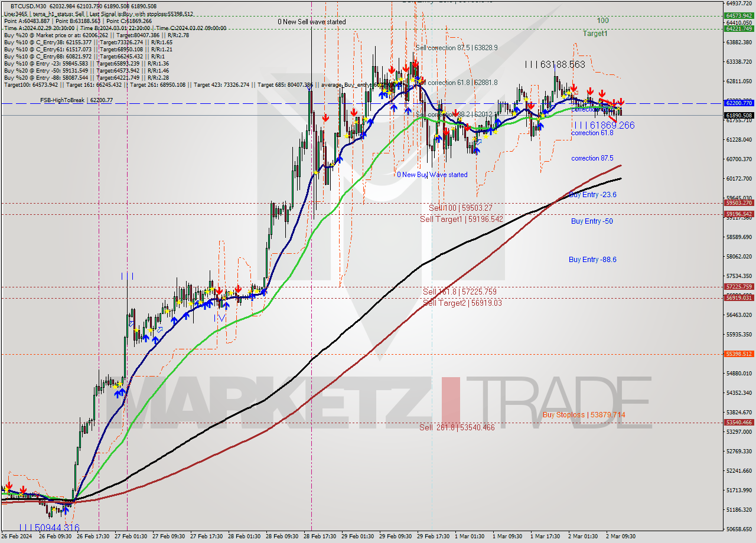Click the blue 'correction 87.5' label
Viewport: 756px width, 543px height.
(x=592, y=158)
